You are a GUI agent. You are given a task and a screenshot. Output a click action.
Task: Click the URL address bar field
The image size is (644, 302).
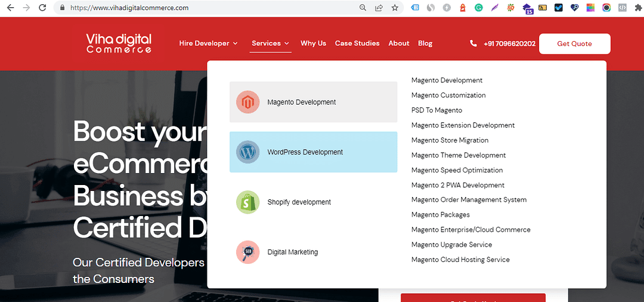(x=209, y=8)
